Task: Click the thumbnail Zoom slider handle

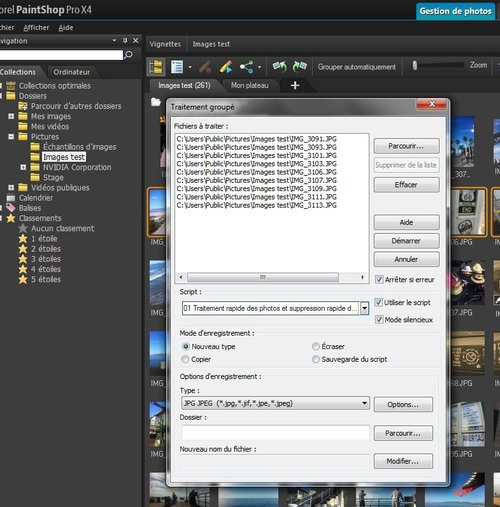Action: (415, 65)
